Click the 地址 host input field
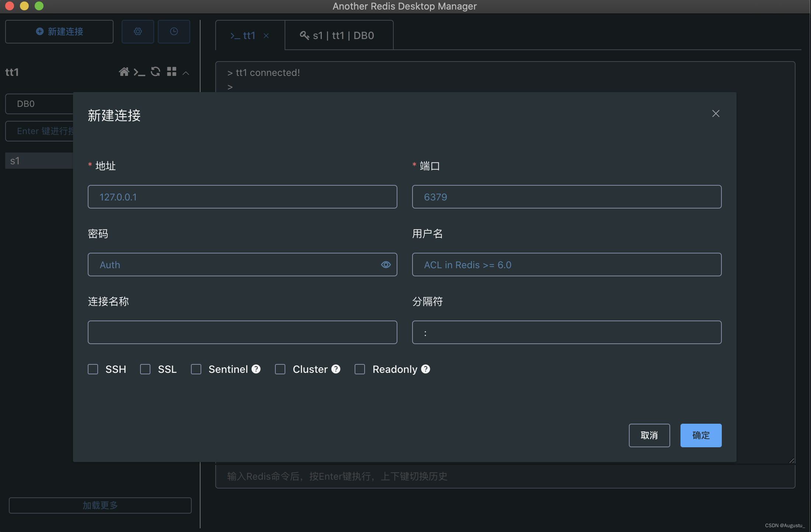This screenshot has height=532, width=811. point(243,197)
